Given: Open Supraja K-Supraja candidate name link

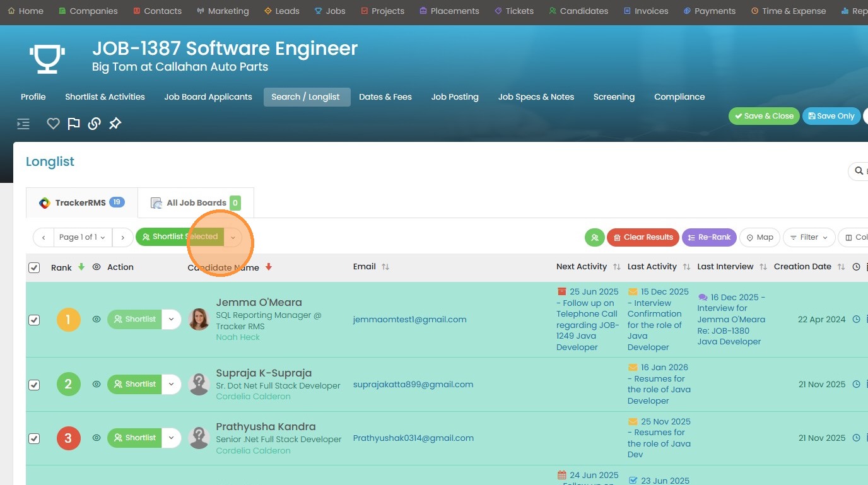Looking at the screenshot, I should [x=264, y=373].
